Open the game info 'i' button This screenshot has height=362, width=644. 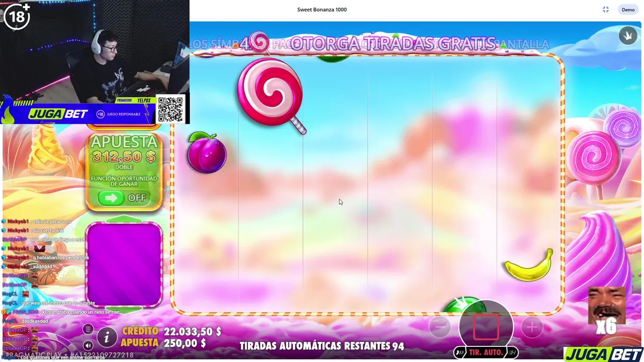106,337
